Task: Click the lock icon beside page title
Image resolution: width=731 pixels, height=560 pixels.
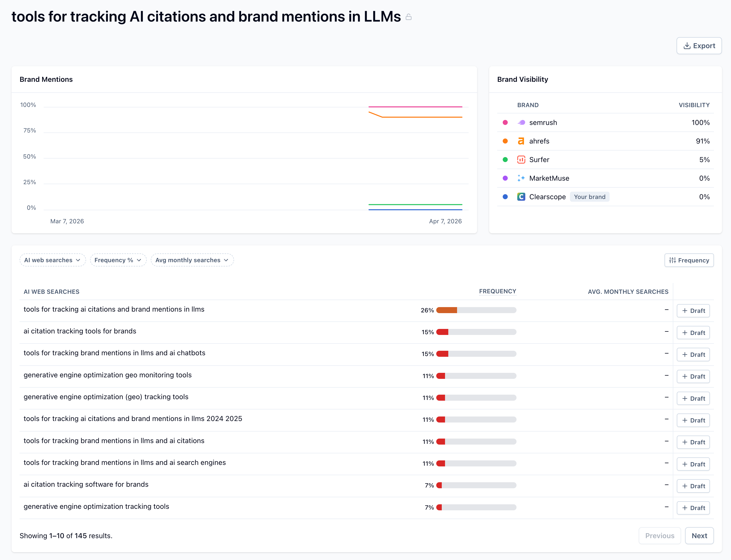Action: tap(408, 17)
